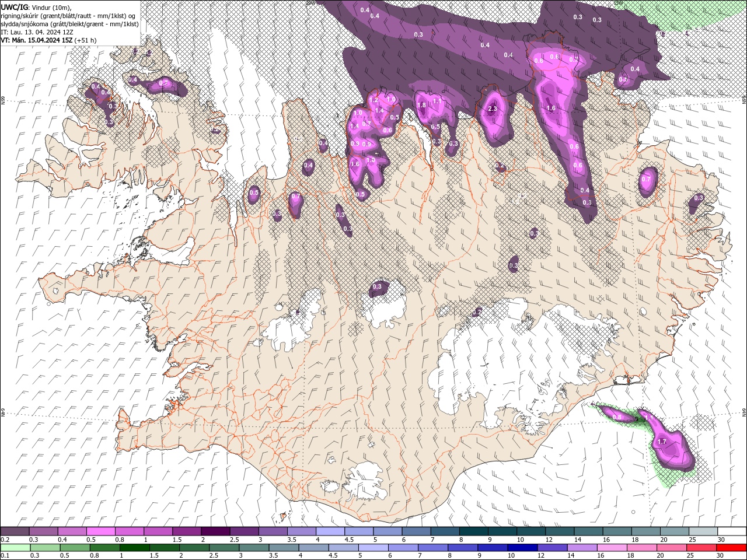
Task: Click the '(+51 h)' forecast offset
Action: coord(86,40)
